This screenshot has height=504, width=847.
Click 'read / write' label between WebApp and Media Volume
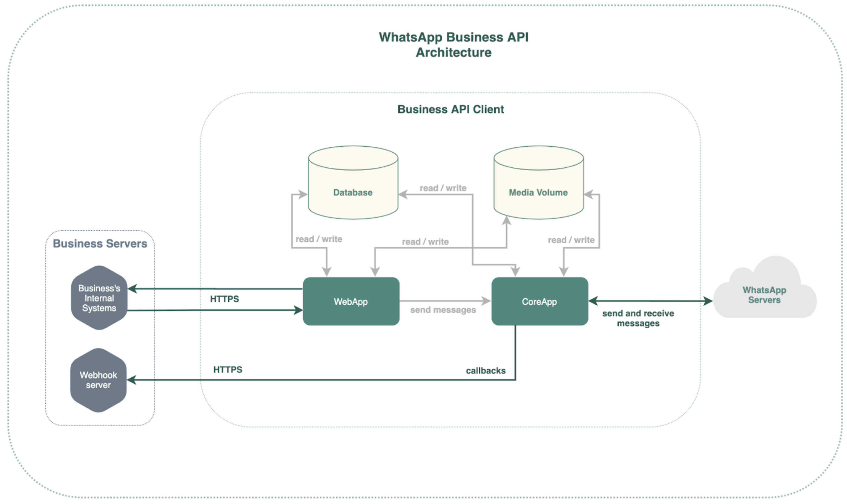(426, 242)
